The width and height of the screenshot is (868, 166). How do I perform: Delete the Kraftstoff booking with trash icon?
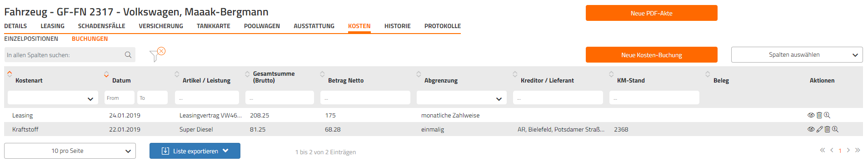pyautogui.click(x=828, y=129)
